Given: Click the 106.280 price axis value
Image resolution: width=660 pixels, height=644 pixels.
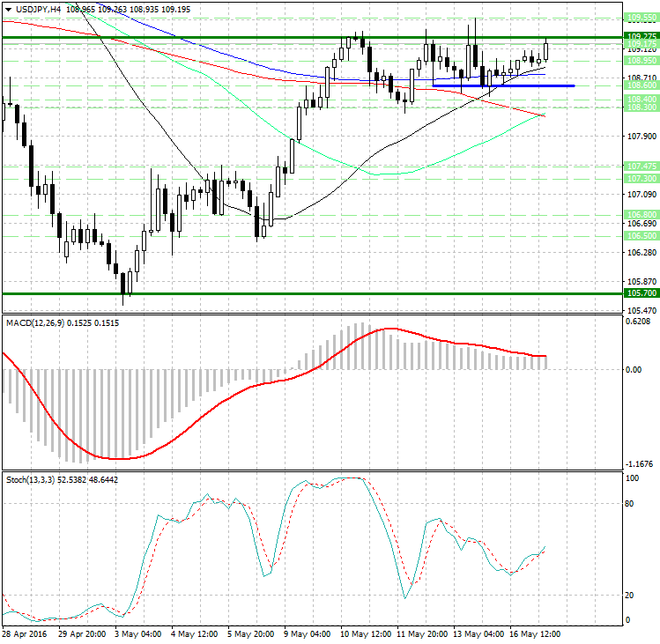Looking at the screenshot, I should click(641, 253).
